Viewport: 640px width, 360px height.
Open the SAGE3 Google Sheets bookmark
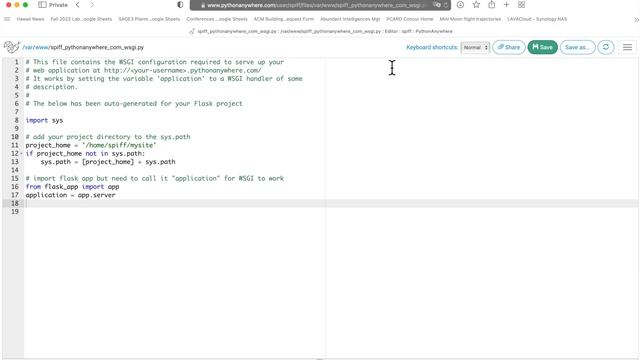click(x=149, y=19)
